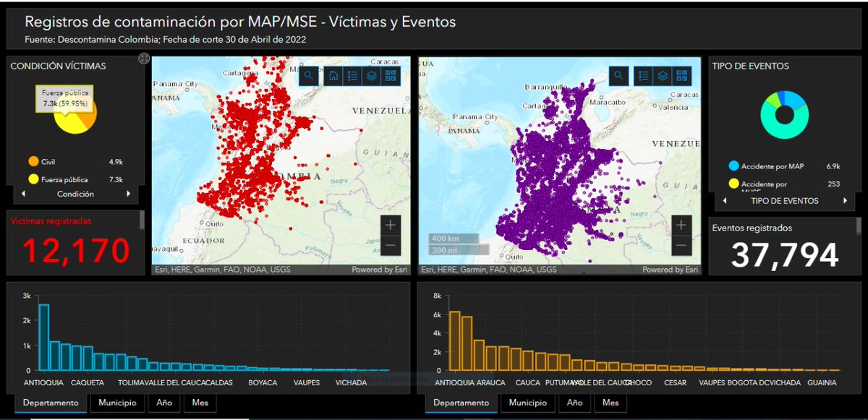This screenshot has width=868, height=420.
Task: Zoom in on the red victims map
Action: (x=391, y=225)
